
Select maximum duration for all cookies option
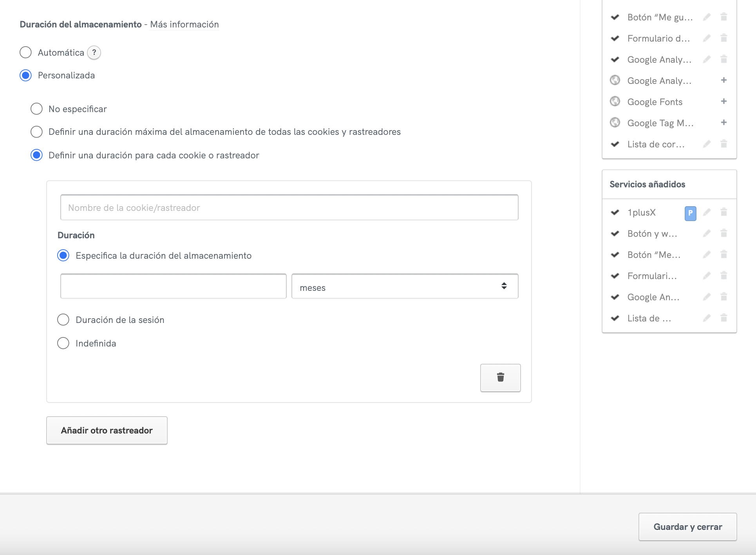[37, 132]
